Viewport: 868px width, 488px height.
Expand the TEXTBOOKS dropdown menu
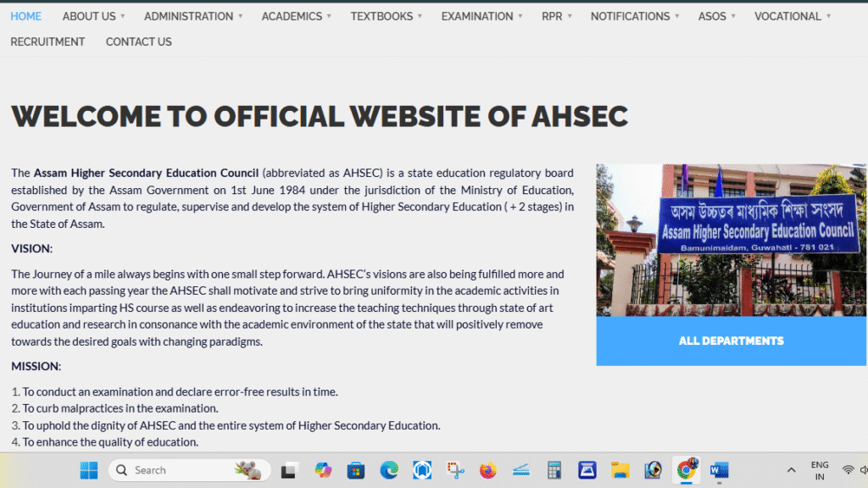coord(386,17)
